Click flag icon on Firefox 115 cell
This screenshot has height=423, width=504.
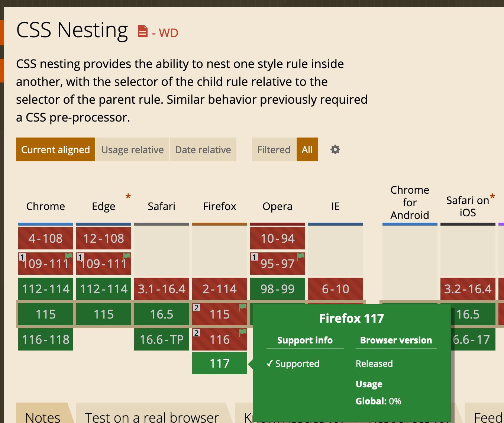[243, 307]
